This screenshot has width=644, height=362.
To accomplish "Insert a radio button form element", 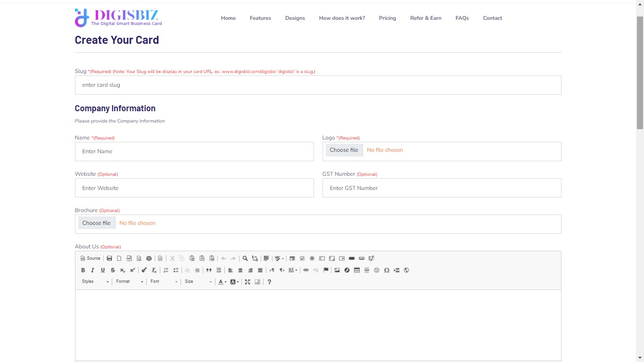I will 312,258.
